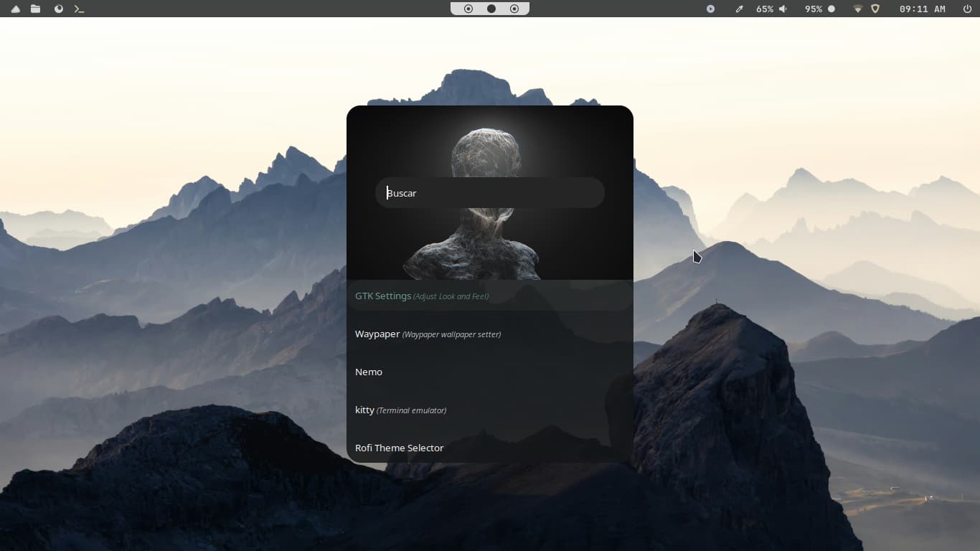Click the speaker volume icon
980x551 pixels.
[783, 9]
